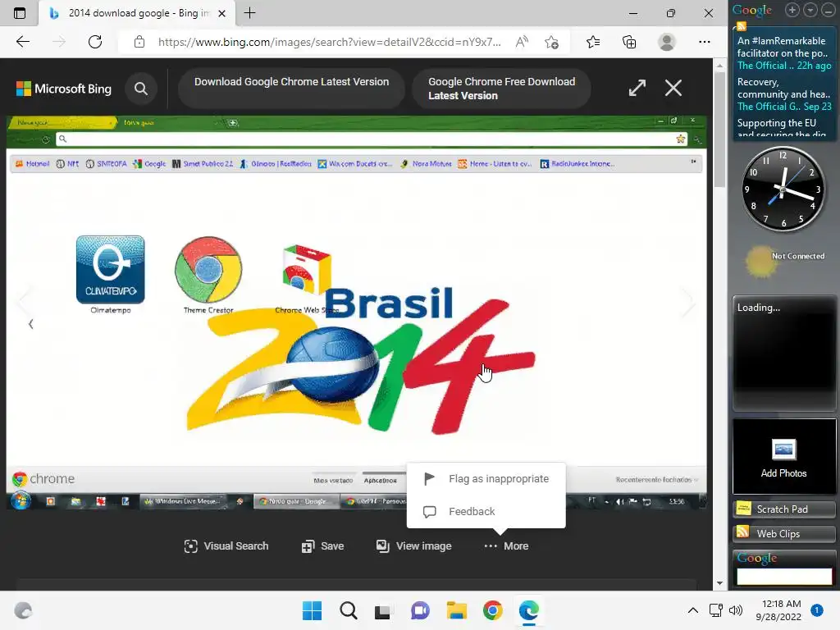Save the image to a collection
Image resolution: width=840 pixels, height=630 pixels.
[x=322, y=546]
